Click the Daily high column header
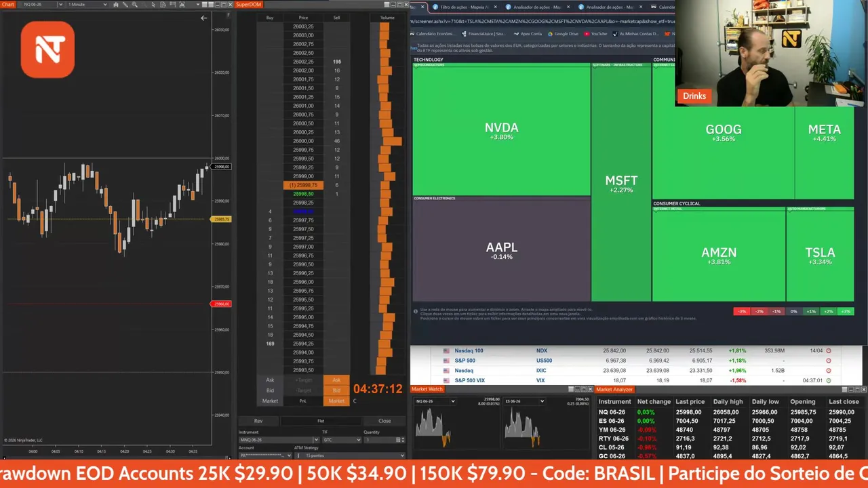The height and width of the screenshot is (488, 868). click(727, 402)
